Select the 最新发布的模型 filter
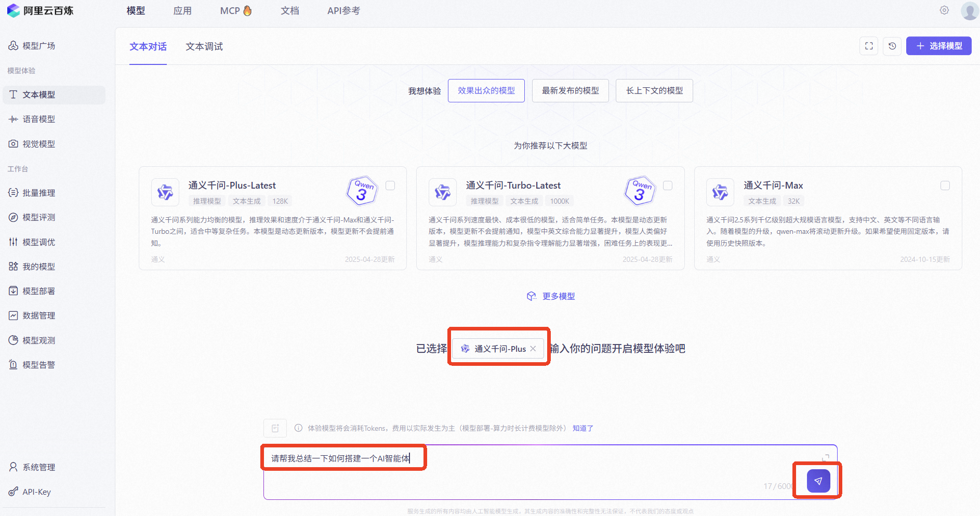 point(571,90)
